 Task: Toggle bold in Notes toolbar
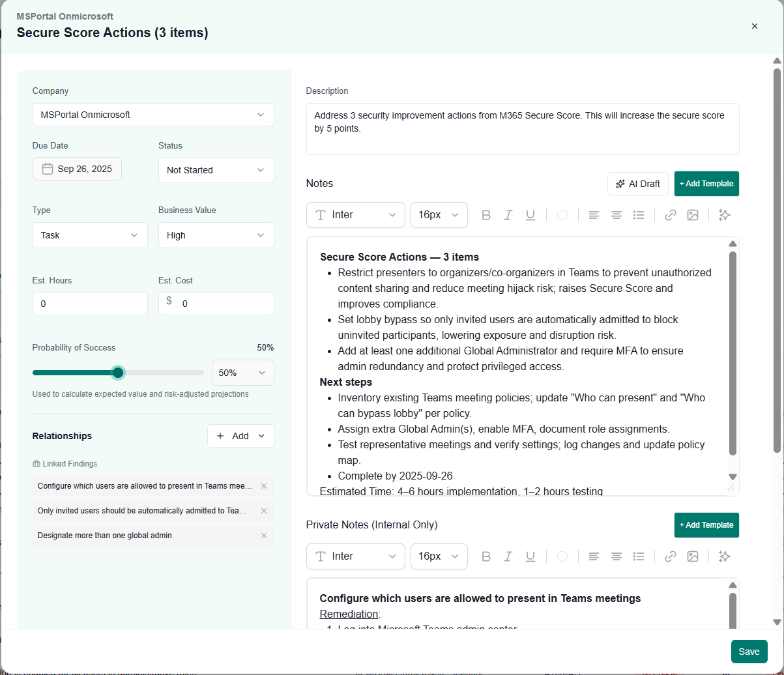[x=486, y=215]
